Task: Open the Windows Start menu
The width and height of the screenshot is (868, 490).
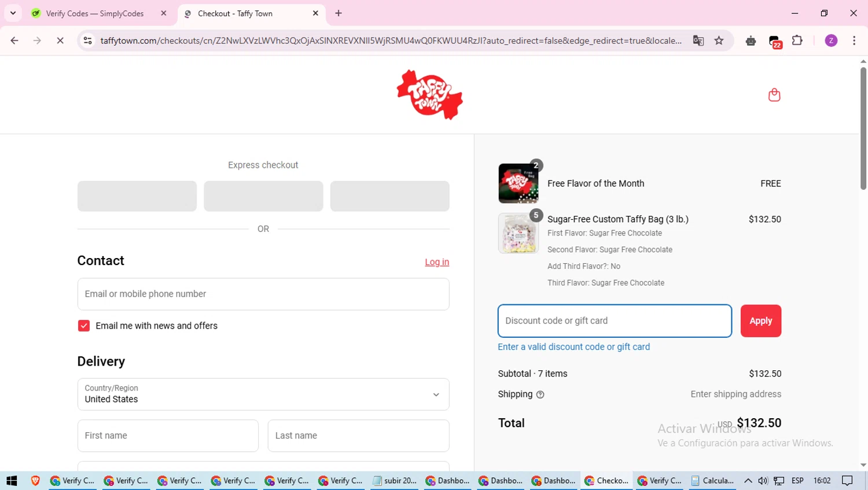Action: [12, 481]
